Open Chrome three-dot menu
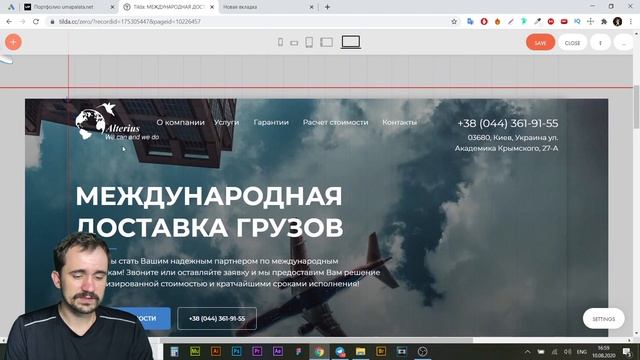Screen dimensions: 640x360 (x=631, y=22)
